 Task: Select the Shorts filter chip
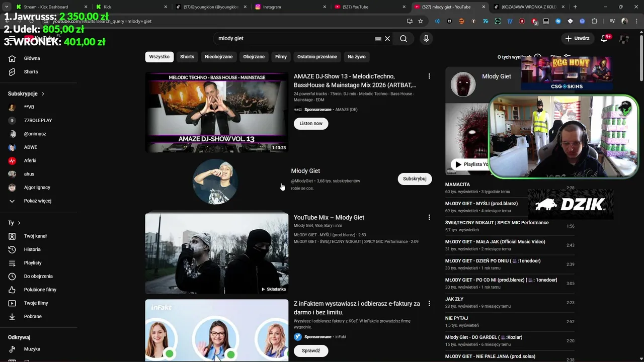point(187,57)
